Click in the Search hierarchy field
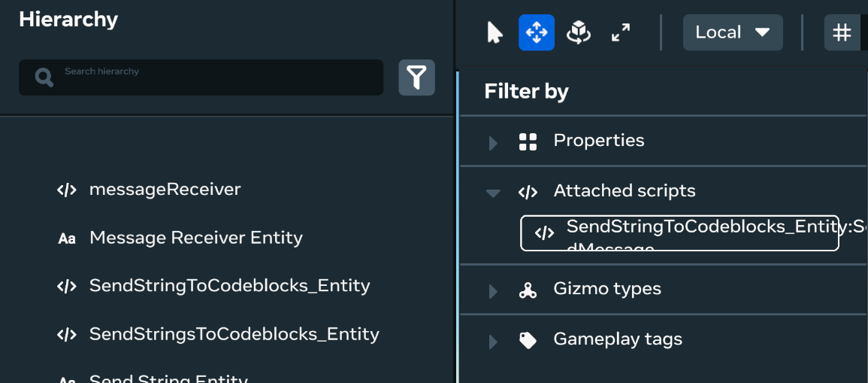This screenshot has width=868, height=383. [x=201, y=78]
